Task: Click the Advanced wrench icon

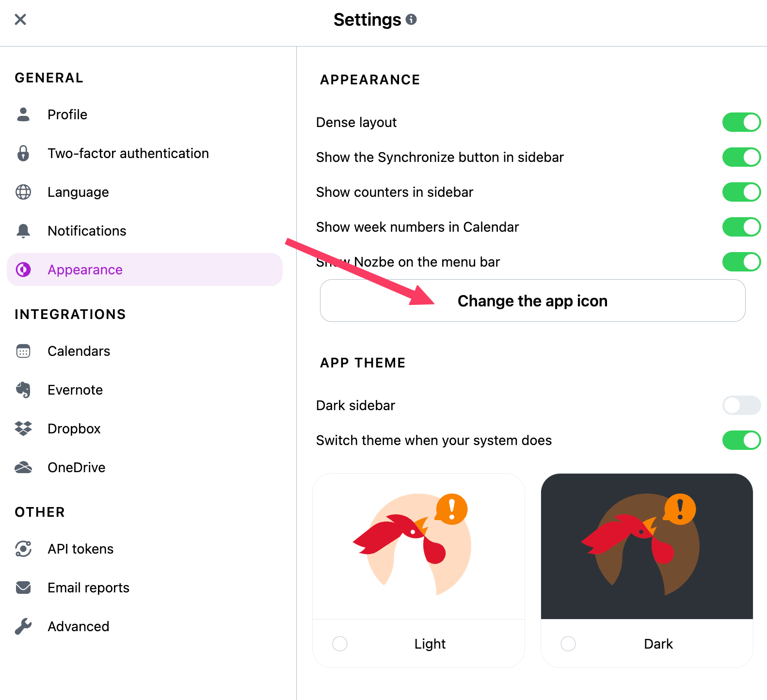Action: pyautogui.click(x=23, y=626)
